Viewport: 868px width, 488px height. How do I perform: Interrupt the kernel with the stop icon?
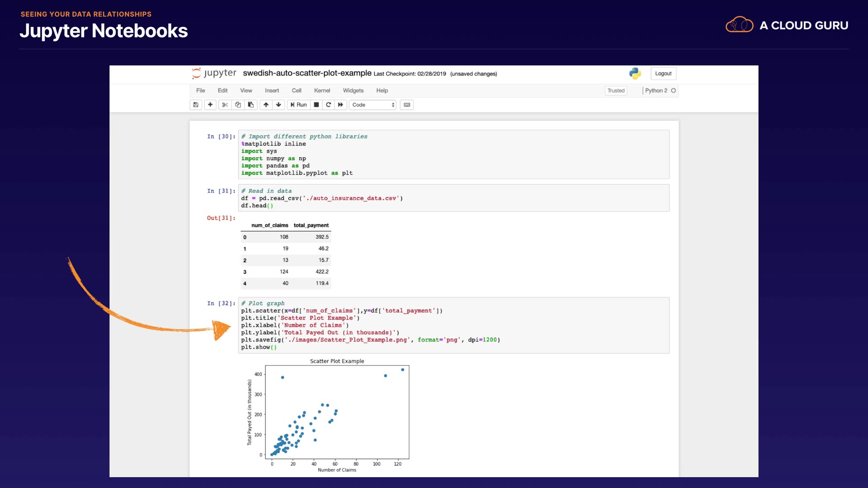(316, 105)
